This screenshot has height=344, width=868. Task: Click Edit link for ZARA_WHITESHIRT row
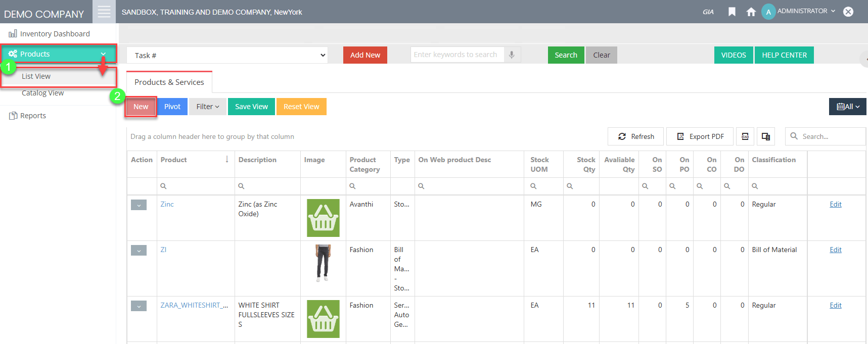(x=835, y=305)
